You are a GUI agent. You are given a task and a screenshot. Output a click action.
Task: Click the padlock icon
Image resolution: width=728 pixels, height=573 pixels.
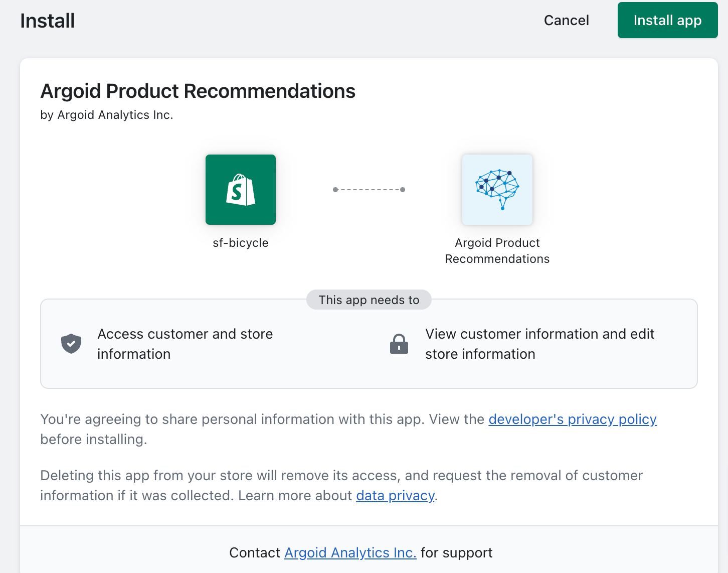pyautogui.click(x=399, y=344)
